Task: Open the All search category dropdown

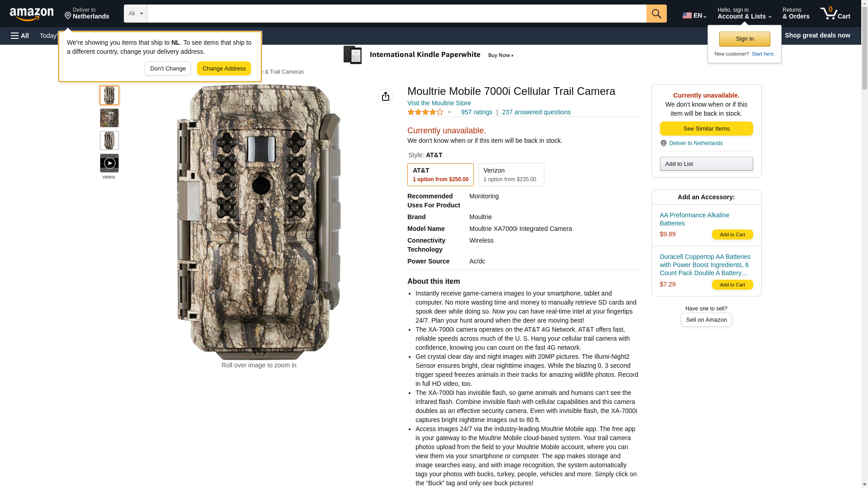Action: pos(135,14)
